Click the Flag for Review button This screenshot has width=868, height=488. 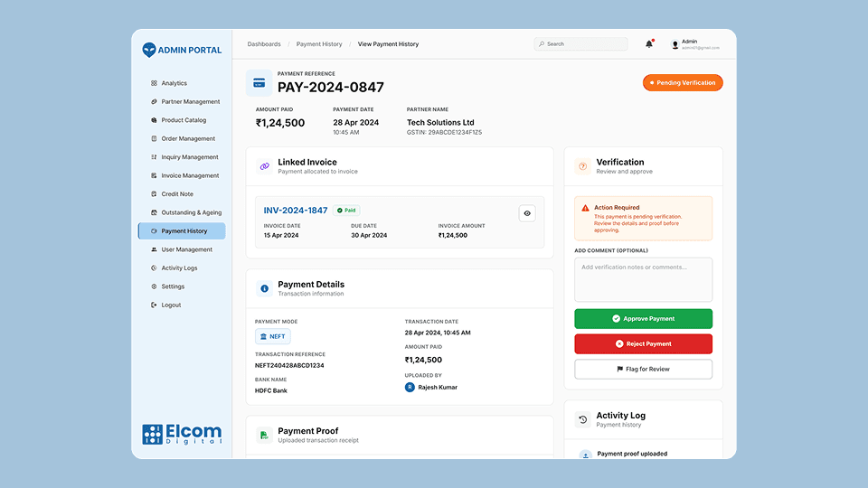[643, 369]
